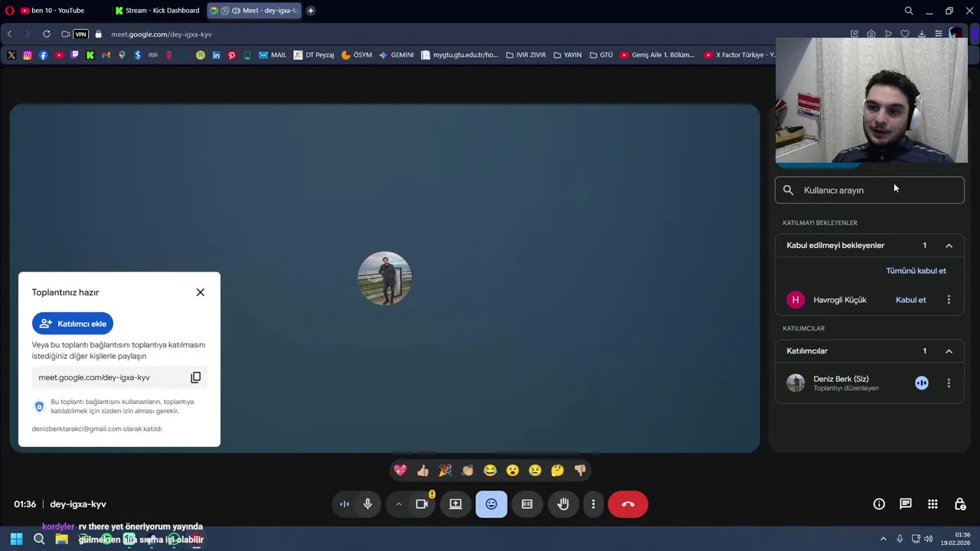Screen dimensions: 980x551
Task: Copy the meeting link with copy icon
Action: click(x=196, y=377)
